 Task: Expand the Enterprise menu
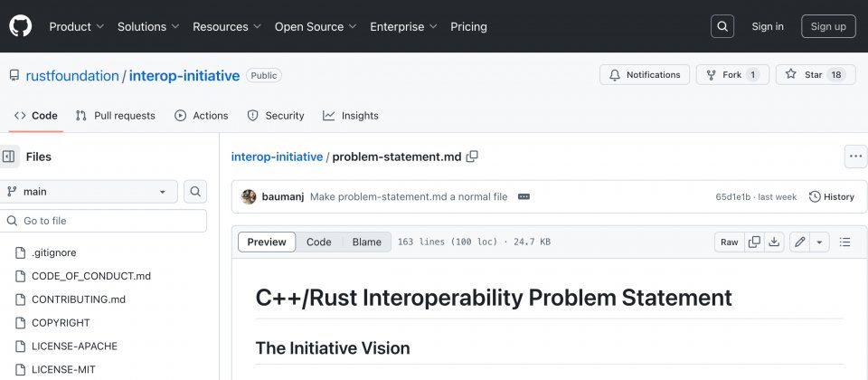click(x=403, y=26)
